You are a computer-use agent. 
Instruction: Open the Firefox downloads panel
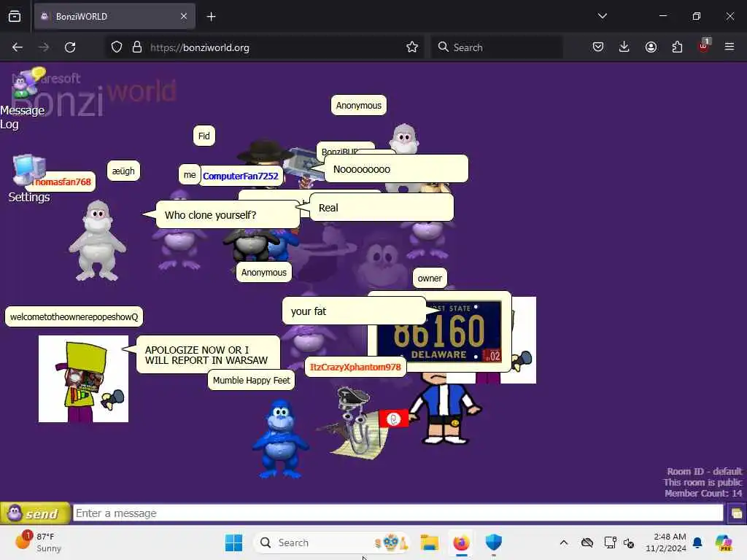click(624, 47)
